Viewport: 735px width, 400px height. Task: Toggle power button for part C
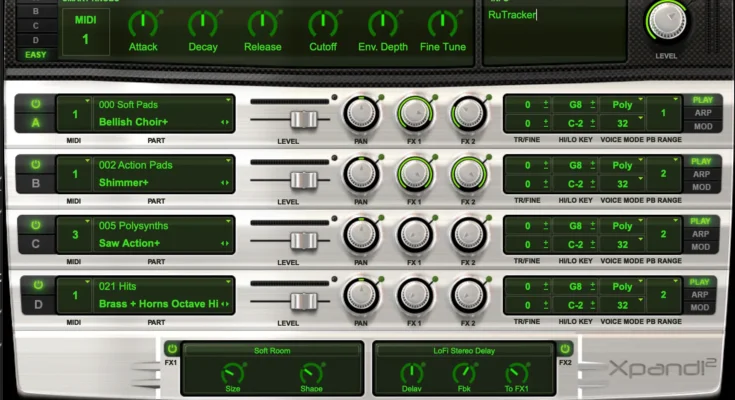tap(35, 224)
